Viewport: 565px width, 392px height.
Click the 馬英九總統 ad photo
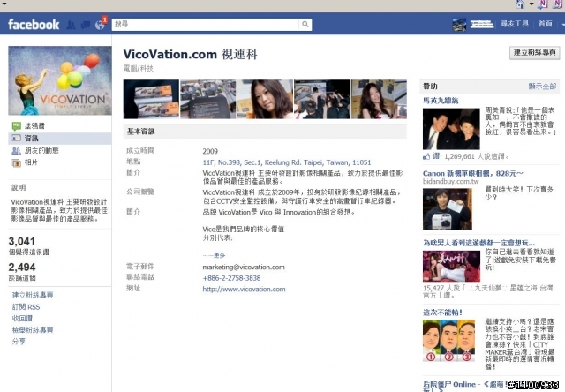pyautogui.click(x=451, y=129)
